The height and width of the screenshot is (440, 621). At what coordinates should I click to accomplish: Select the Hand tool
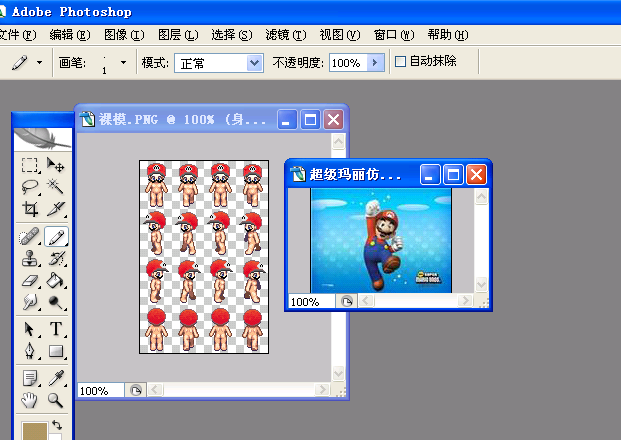click(30, 400)
